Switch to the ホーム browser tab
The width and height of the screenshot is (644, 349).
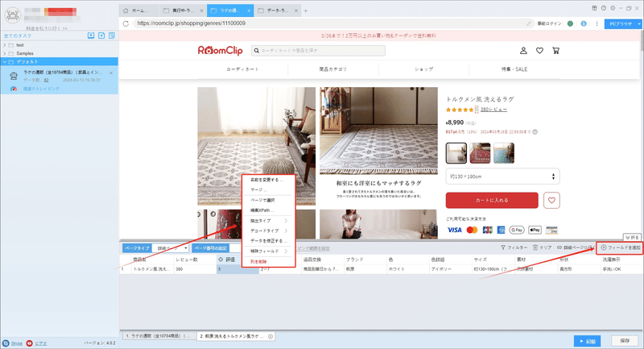coord(138,10)
